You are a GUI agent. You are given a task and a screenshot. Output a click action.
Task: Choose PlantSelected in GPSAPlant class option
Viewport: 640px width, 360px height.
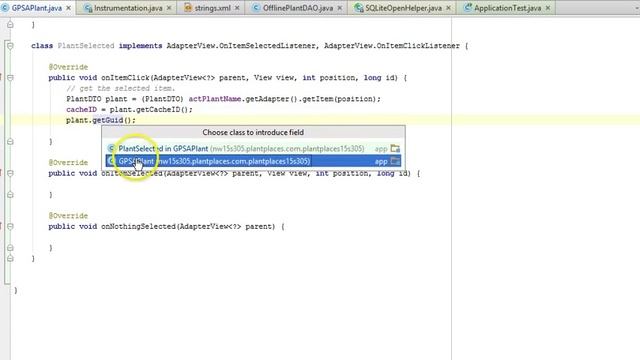tap(253, 149)
